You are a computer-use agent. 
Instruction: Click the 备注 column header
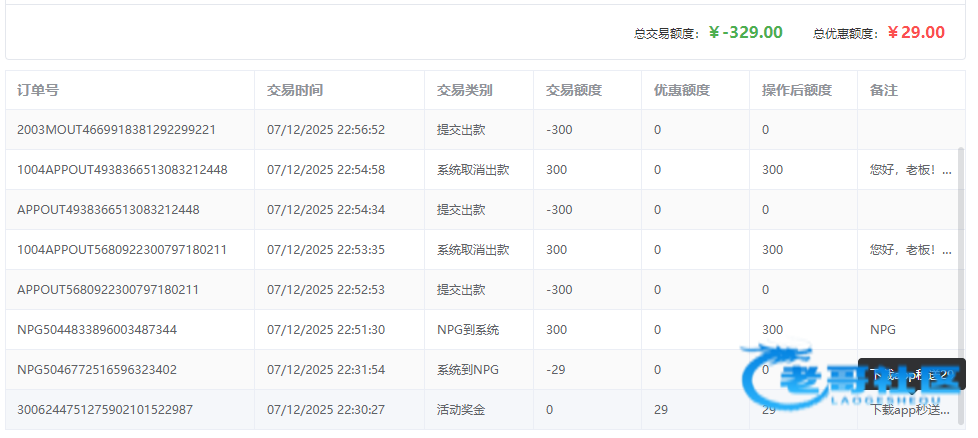(x=883, y=90)
